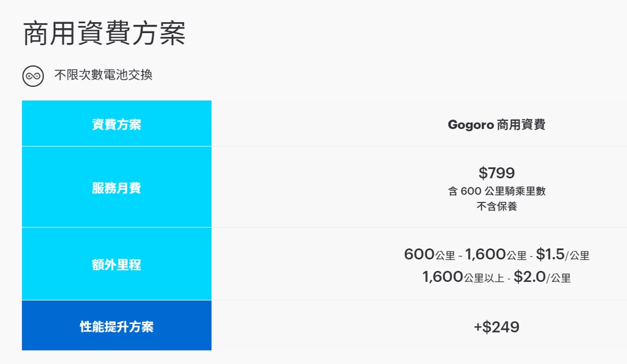Click 600公里 at the start of the mileage range
This screenshot has height=364, width=627.
click(429, 255)
